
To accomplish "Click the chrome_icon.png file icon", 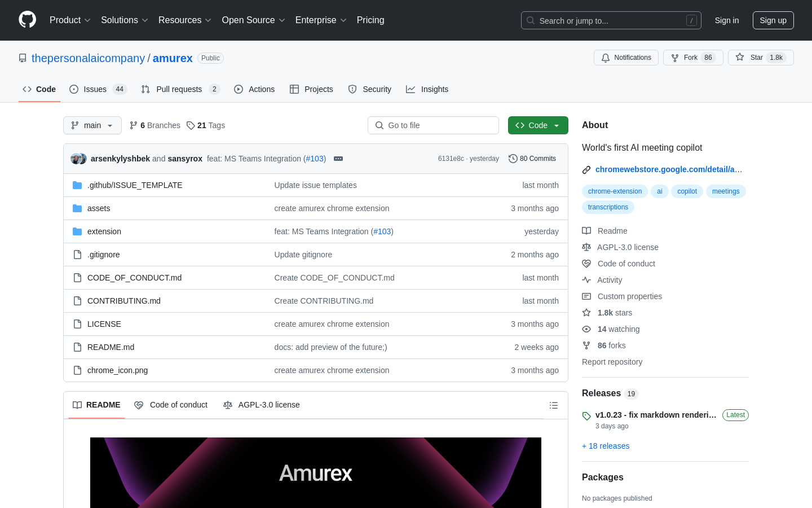I will pyautogui.click(x=77, y=370).
